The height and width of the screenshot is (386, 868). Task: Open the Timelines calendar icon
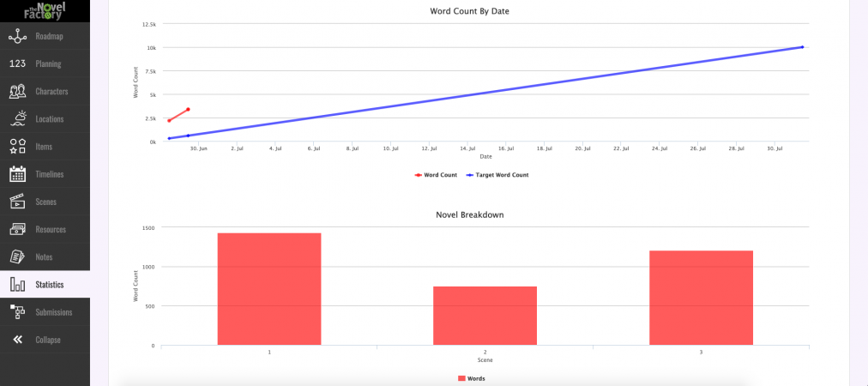(x=17, y=174)
